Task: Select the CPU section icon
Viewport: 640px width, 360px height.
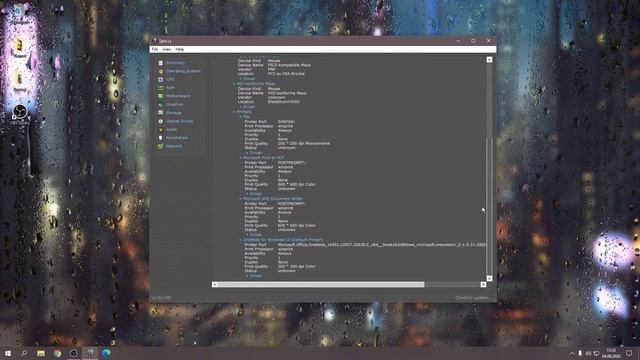Action: point(160,80)
